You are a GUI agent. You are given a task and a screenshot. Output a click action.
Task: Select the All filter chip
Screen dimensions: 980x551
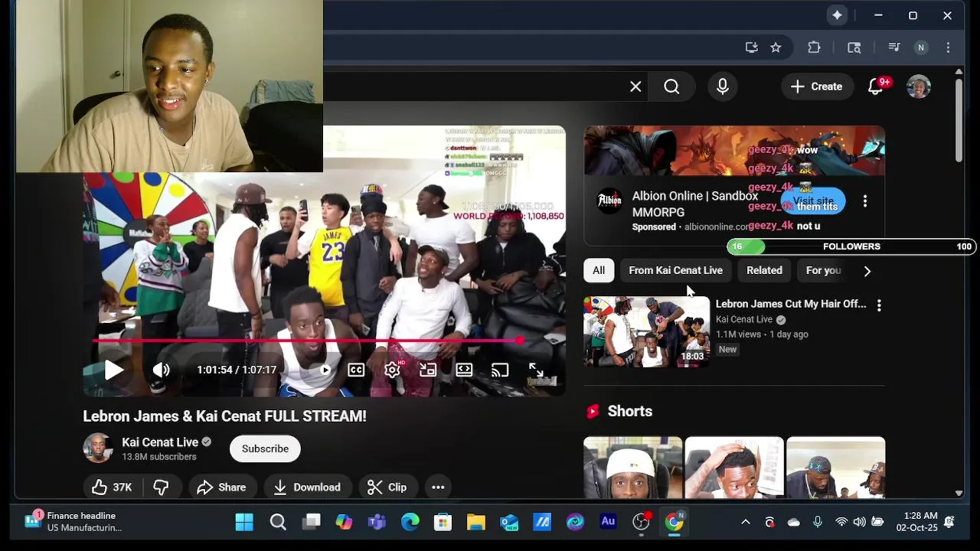599,270
